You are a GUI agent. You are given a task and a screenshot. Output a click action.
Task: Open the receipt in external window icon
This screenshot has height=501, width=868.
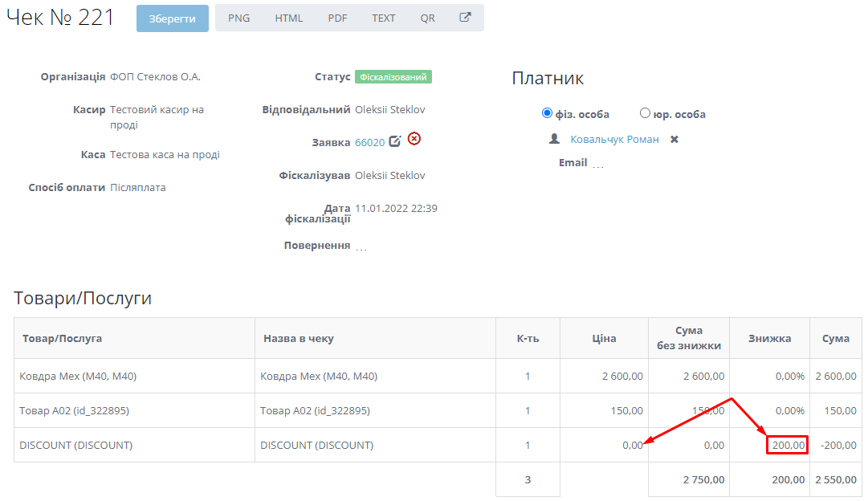(x=465, y=18)
